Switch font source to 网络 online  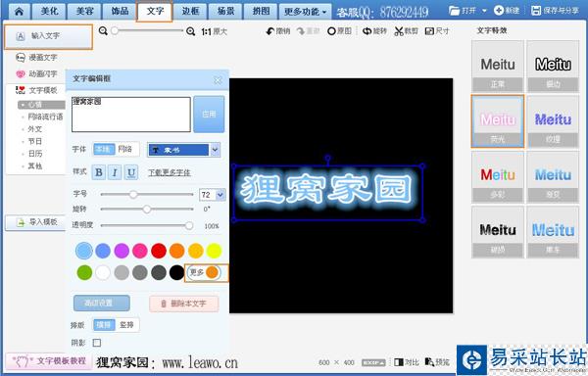pos(126,149)
